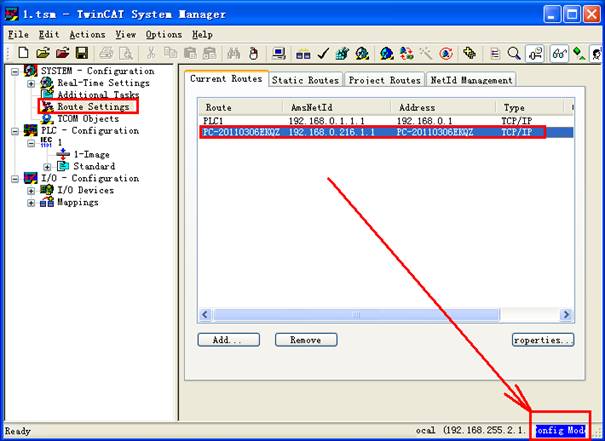Collapse the PLC - Configuration node
Viewport: 605px width, 441px height.
15,130
